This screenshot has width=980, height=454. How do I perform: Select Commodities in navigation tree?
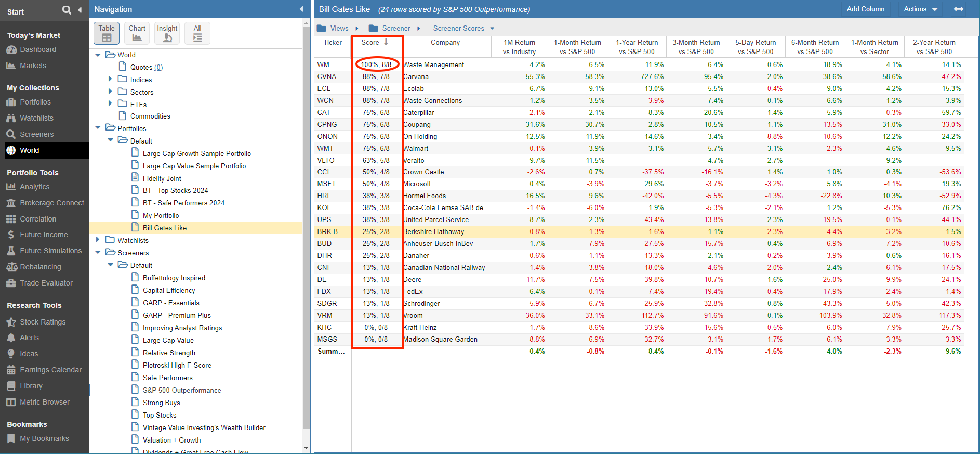(x=150, y=116)
